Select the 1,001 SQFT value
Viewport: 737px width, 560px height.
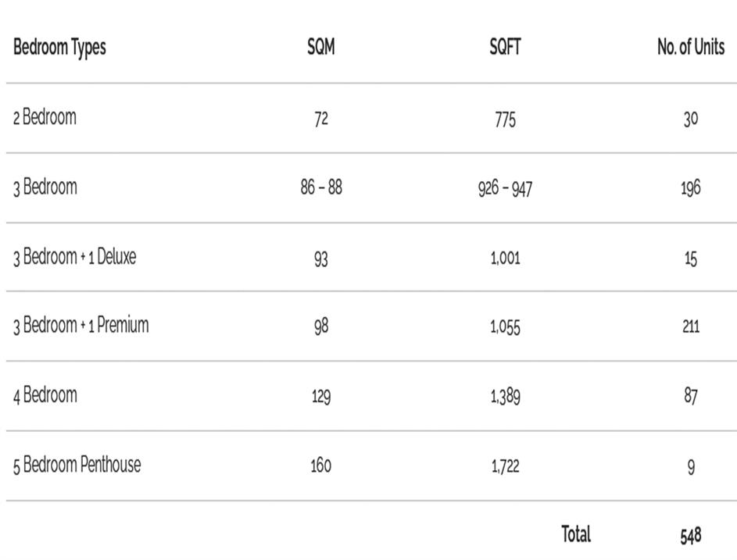505,259
